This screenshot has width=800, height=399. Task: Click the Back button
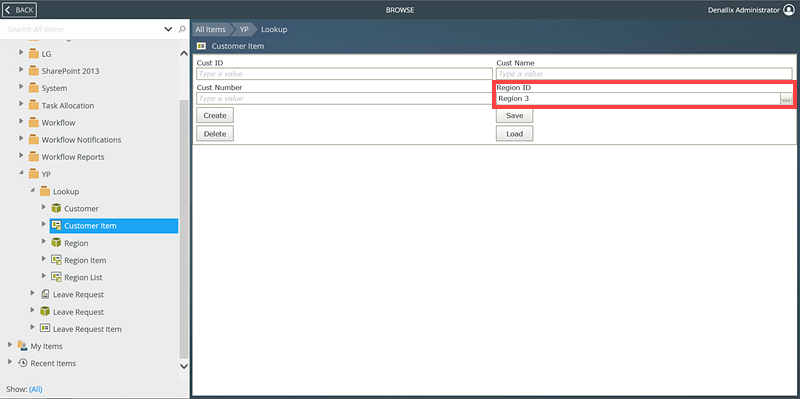19,10
